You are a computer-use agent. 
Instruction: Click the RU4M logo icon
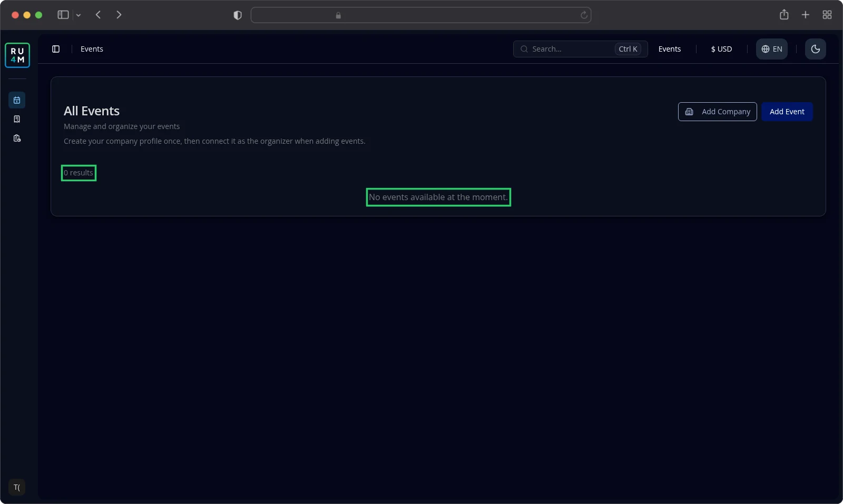pos(17,55)
